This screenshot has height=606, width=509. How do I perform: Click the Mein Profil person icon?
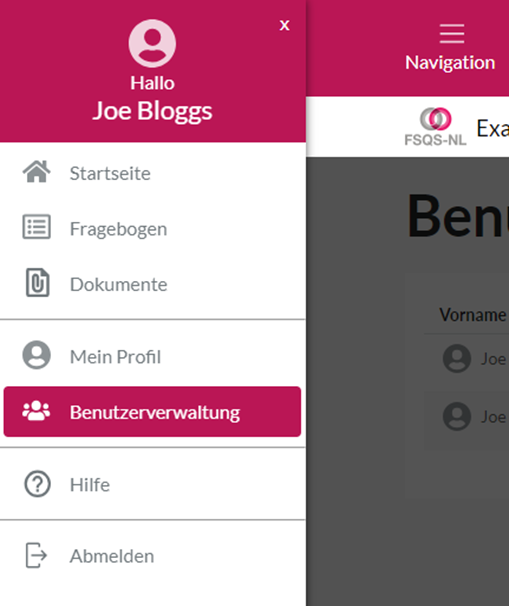point(37,355)
